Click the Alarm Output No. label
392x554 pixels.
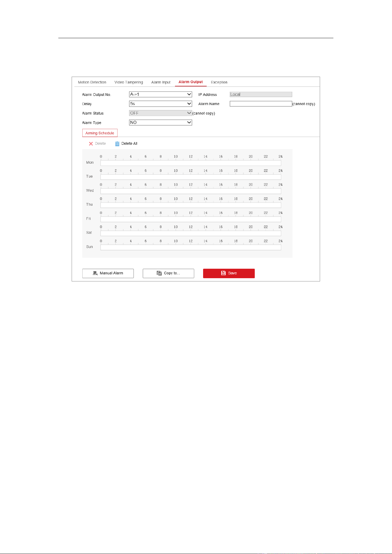(x=97, y=95)
